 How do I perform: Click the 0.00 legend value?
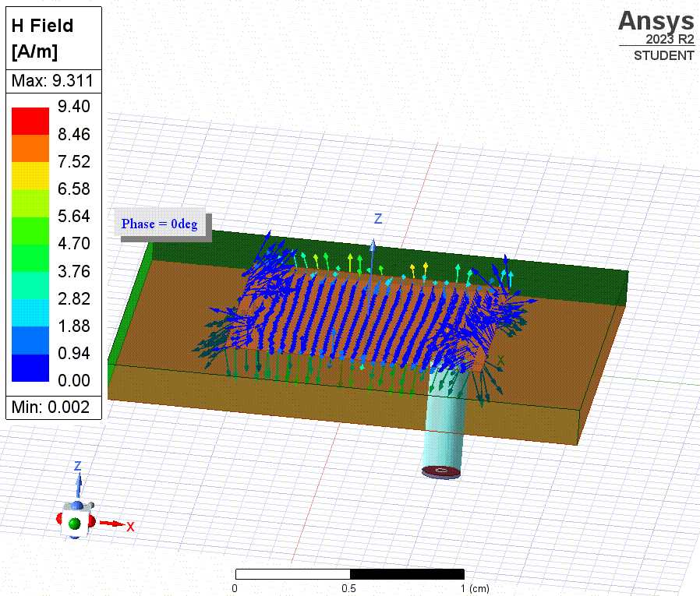(x=73, y=380)
